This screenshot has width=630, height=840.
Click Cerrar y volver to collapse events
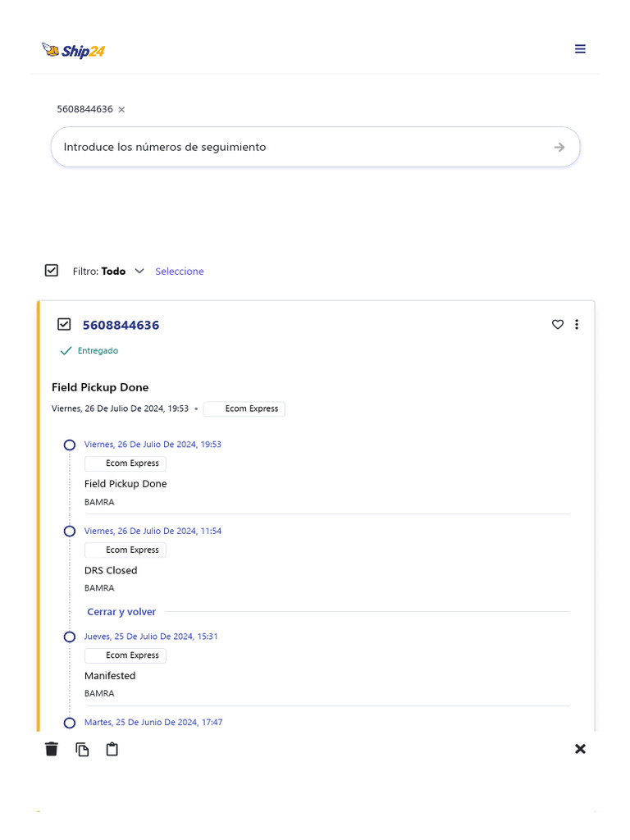pos(121,612)
